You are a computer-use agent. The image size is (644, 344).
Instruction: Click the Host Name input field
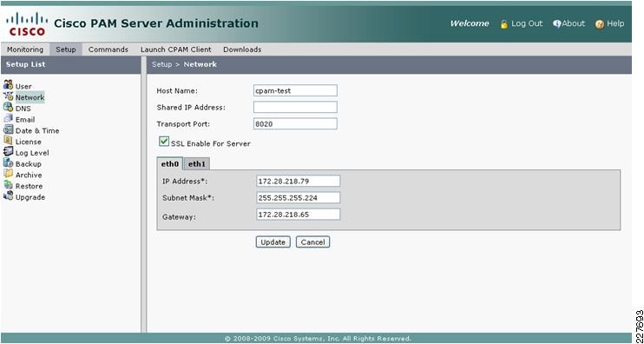pyautogui.click(x=295, y=90)
